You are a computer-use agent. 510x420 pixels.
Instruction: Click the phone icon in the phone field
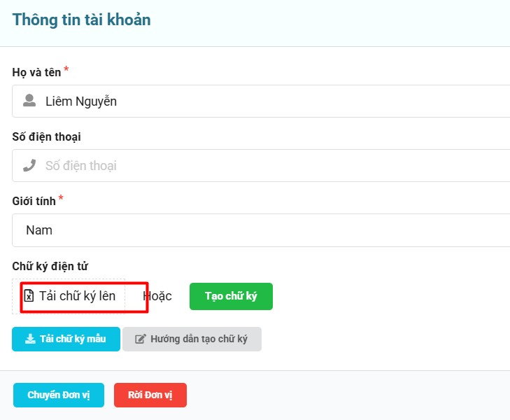tap(29, 166)
